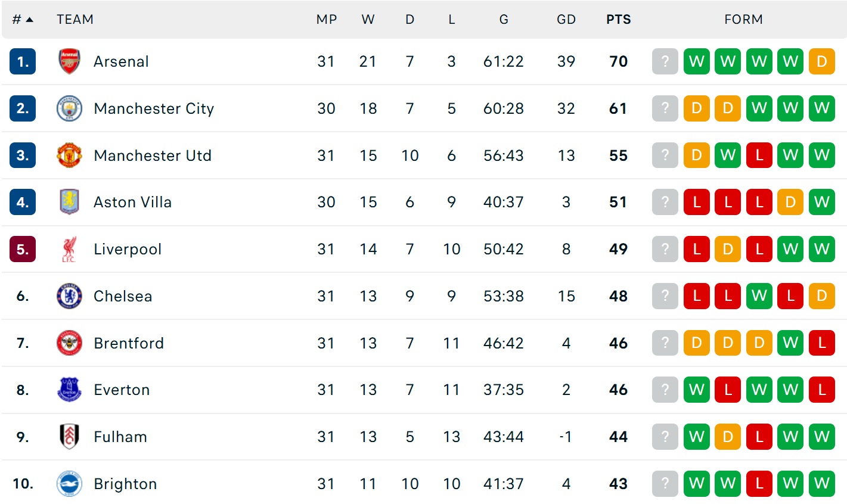Click Liverpool's orange D form badge
847x504 pixels.
[728, 249]
